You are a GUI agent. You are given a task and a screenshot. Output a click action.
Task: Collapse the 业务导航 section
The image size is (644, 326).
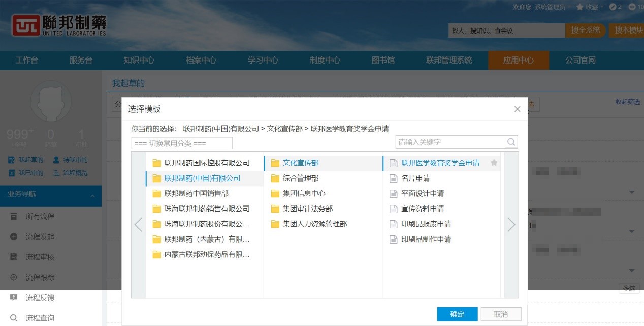tap(92, 196)
